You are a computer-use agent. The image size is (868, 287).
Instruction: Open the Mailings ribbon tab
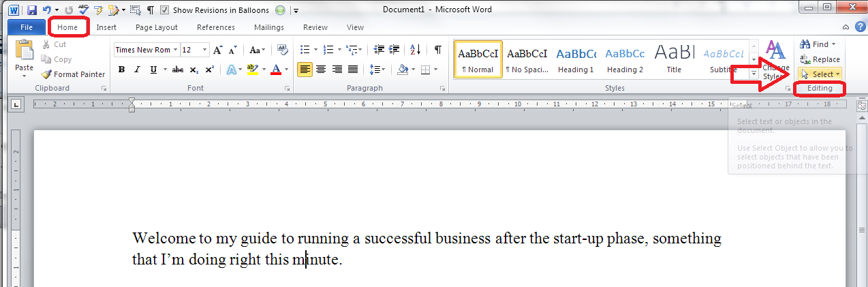tap(268, 27)
